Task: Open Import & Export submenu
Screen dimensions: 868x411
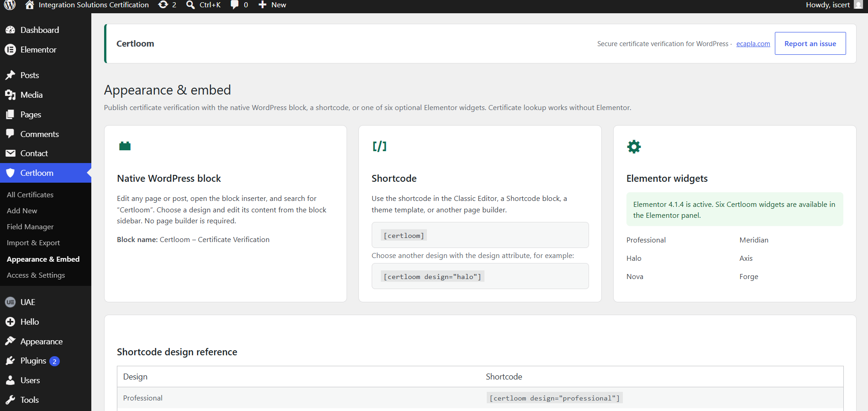Action: 33,242
